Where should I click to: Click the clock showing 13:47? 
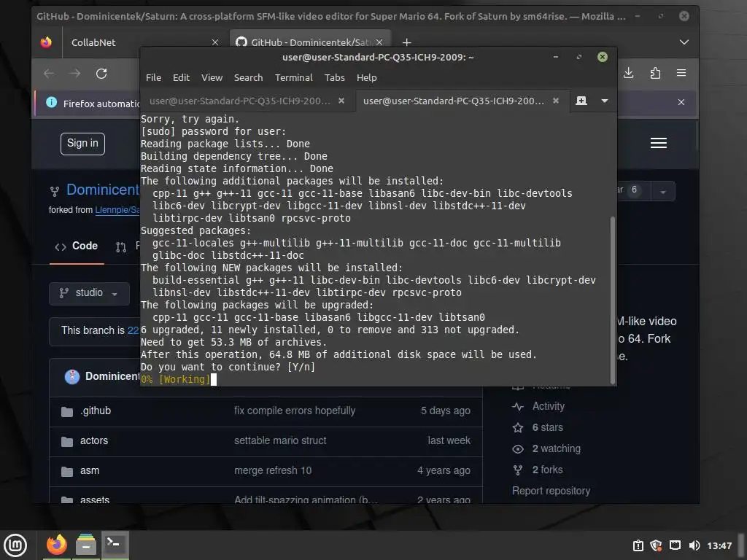pos(719,545)
